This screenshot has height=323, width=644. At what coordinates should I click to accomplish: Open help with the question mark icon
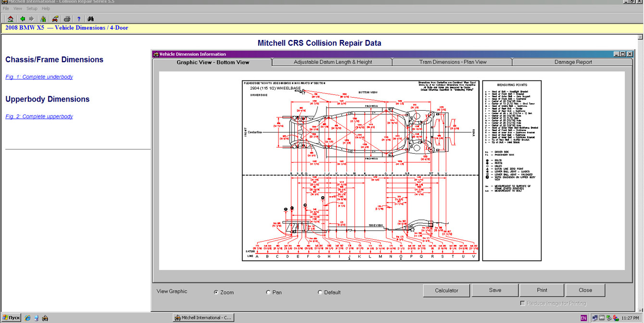(x=79, y=19)
